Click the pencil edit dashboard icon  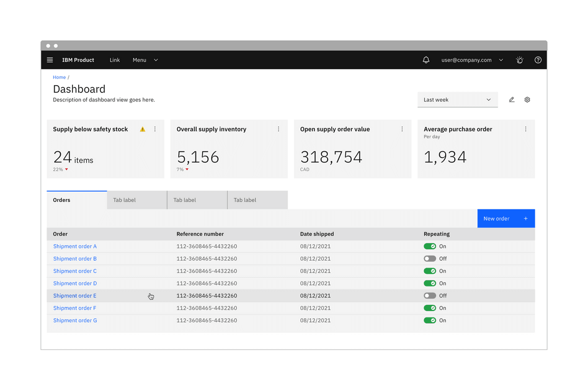[x=511, y=100]
